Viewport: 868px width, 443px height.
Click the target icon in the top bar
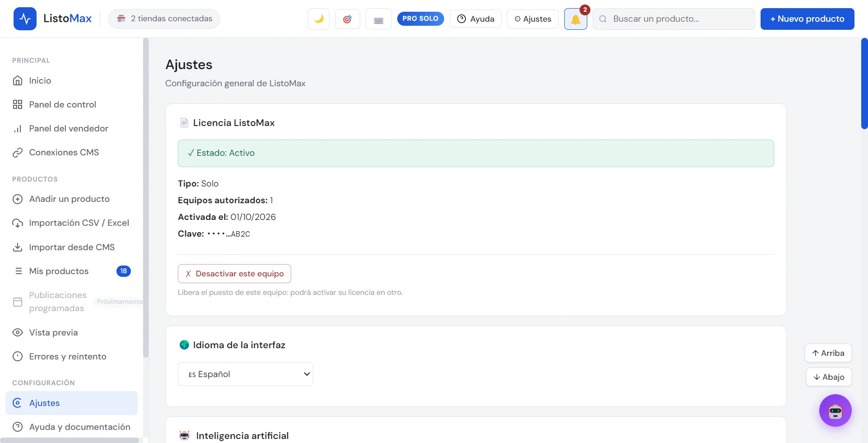(x=347, y=19)
